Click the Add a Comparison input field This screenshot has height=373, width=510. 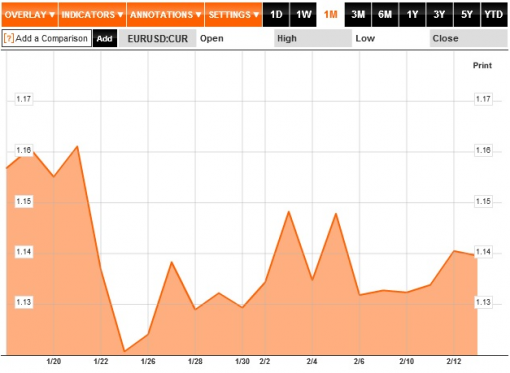47,38
